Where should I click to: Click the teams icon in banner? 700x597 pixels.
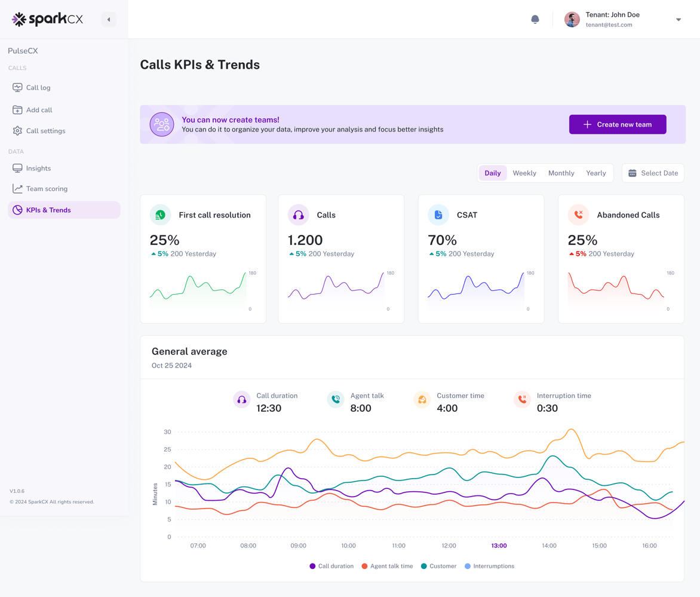click(162, 124)
